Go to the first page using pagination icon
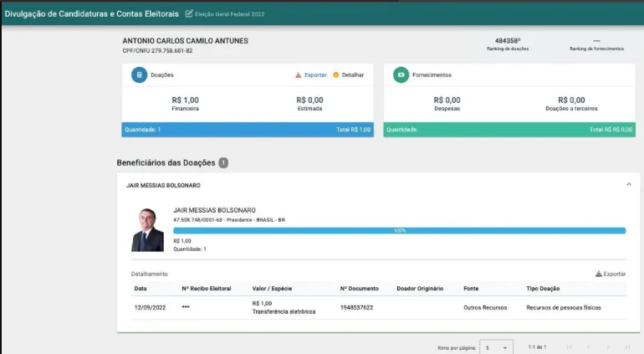Viewport: 644px width, 354px height. [570, 347]
